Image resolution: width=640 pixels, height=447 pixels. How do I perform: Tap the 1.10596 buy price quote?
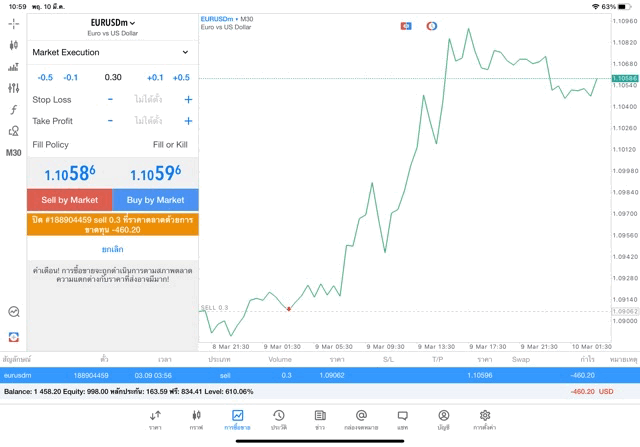coord(156,173)
